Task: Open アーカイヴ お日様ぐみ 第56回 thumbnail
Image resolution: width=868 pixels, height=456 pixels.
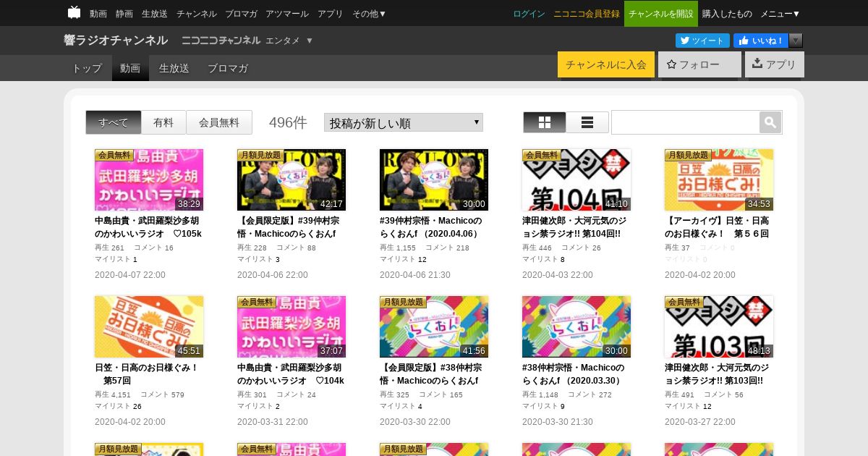Action: coord(719,180)
